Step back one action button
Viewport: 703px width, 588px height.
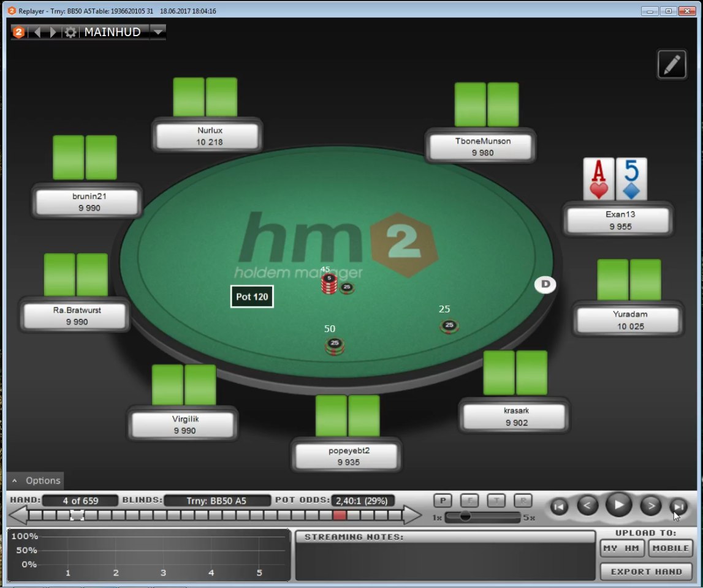click(587, 505)
